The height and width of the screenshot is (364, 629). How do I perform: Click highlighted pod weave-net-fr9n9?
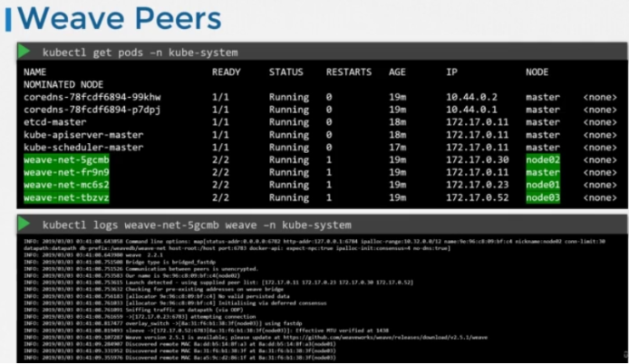click(66, 172)
